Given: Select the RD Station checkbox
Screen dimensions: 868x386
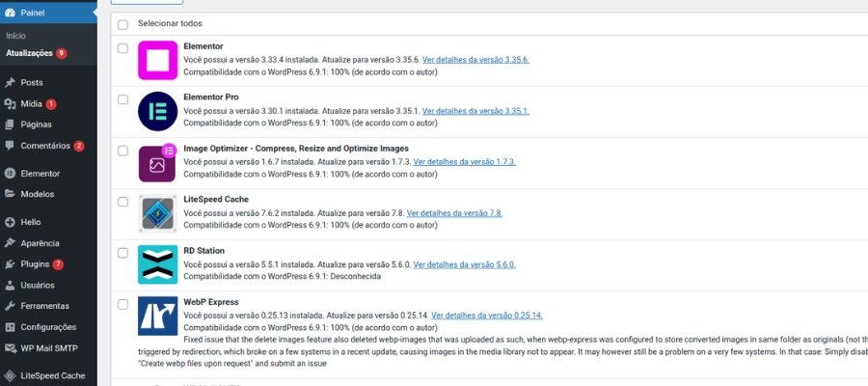Looking at the screenshot, I should pos(122,253).
